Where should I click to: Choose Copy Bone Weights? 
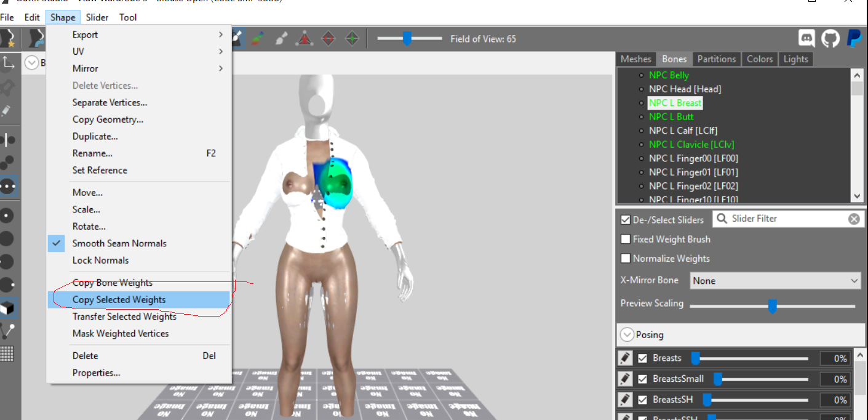[x=139, y=283]
